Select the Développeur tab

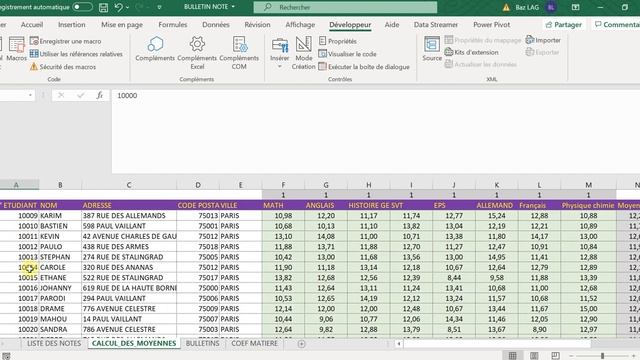350,24
